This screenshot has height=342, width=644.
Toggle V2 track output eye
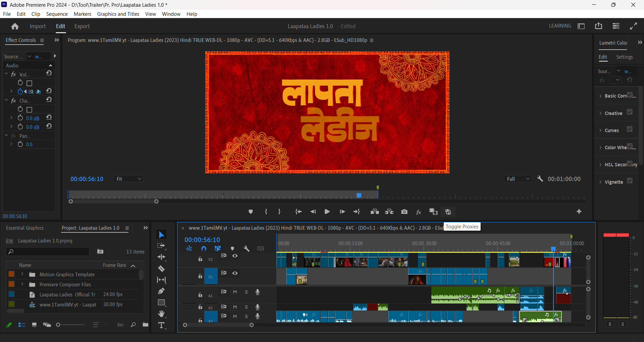point(235,256)
